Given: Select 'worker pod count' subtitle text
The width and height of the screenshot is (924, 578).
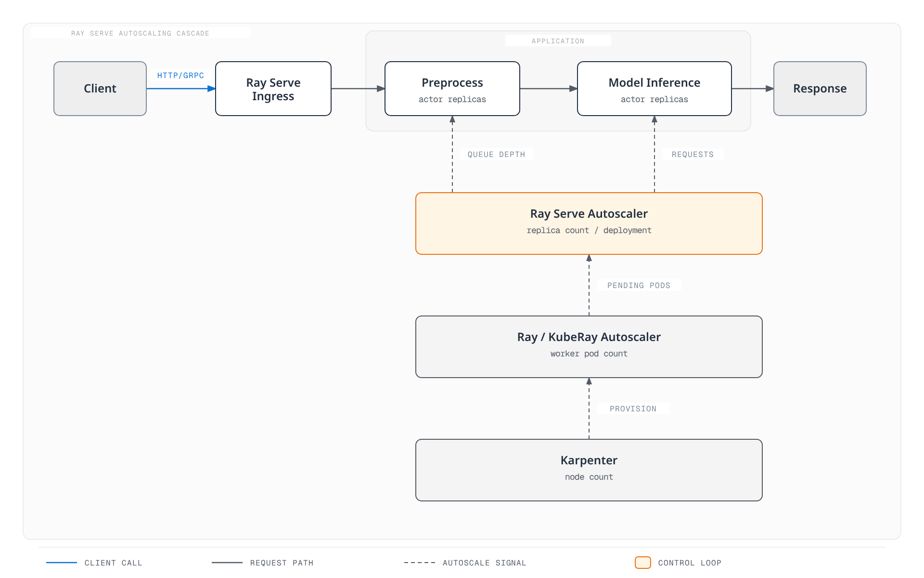Looking at the screenshot, I should pos(589,354).
